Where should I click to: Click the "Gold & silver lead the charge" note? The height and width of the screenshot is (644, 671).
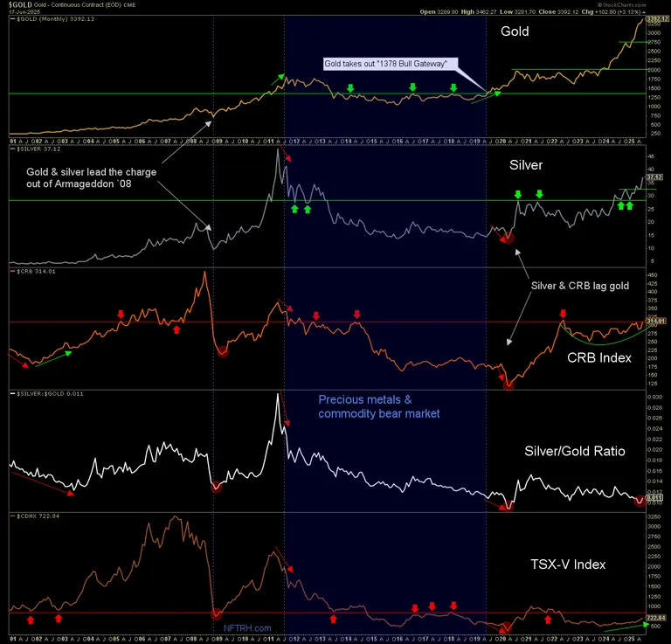pyautogui.click(x=92, y=179)
